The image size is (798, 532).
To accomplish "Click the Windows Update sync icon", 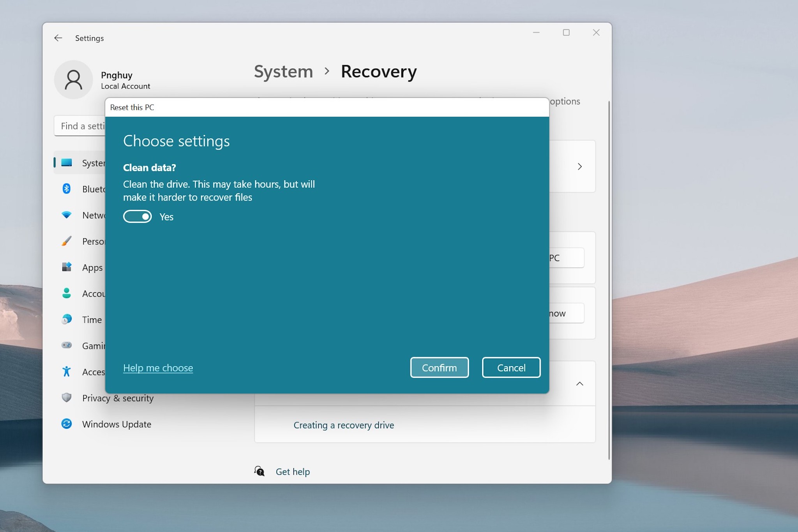I will point(67,424).
